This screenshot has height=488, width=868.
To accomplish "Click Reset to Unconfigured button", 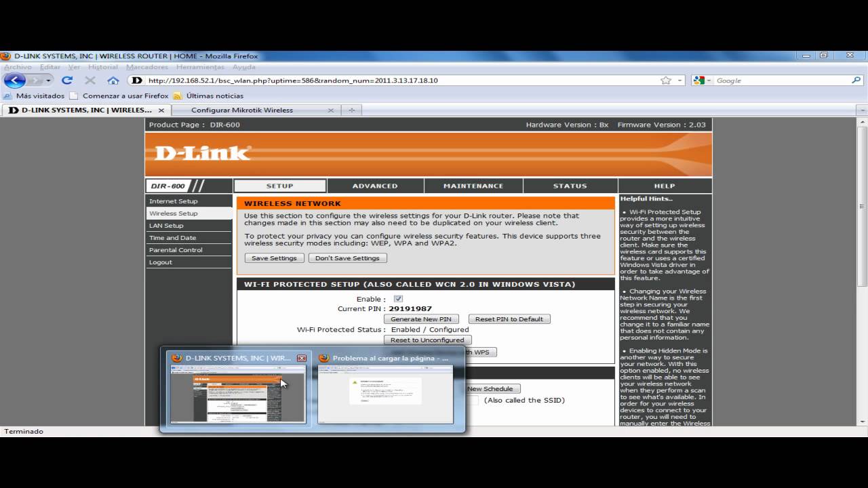I will pos(427,340).
